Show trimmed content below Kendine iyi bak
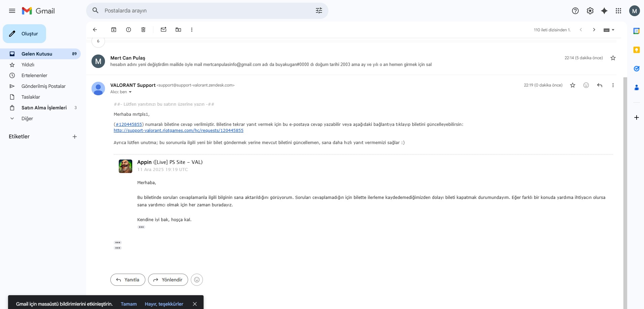This screenshot has height=309, width=644. coord(141,227)
